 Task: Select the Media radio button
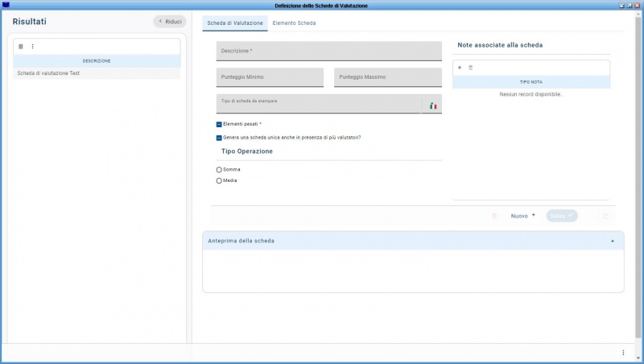[219, 180]
